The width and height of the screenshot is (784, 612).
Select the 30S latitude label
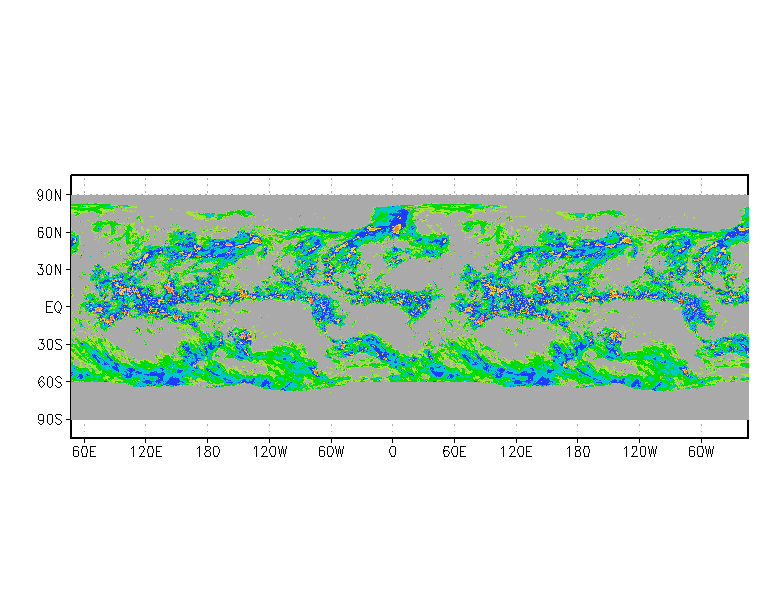click(x=50, y=344)
